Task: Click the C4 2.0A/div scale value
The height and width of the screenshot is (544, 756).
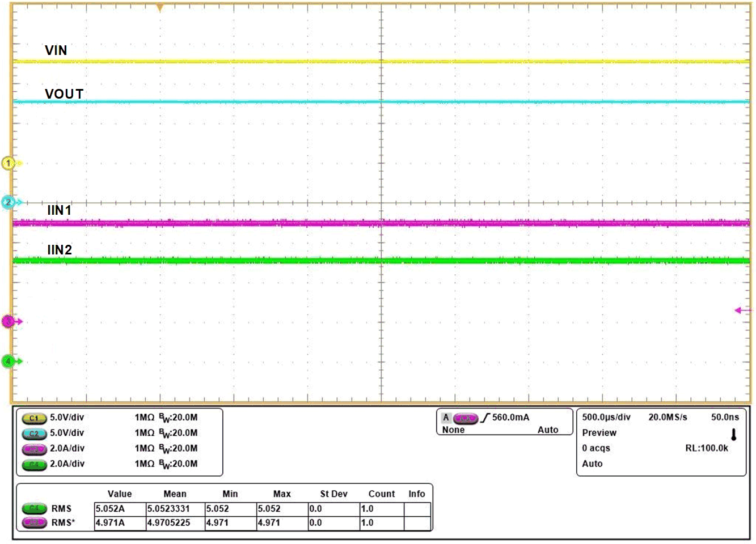Action: [67, 464]
